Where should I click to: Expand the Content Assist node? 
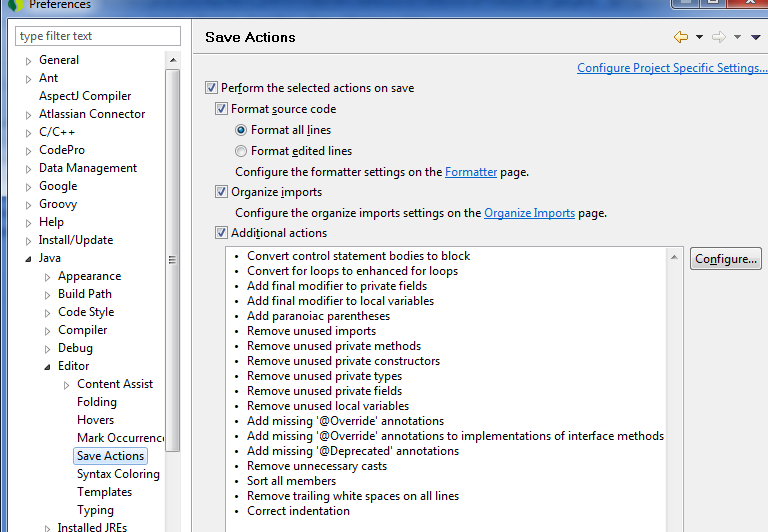67,385
